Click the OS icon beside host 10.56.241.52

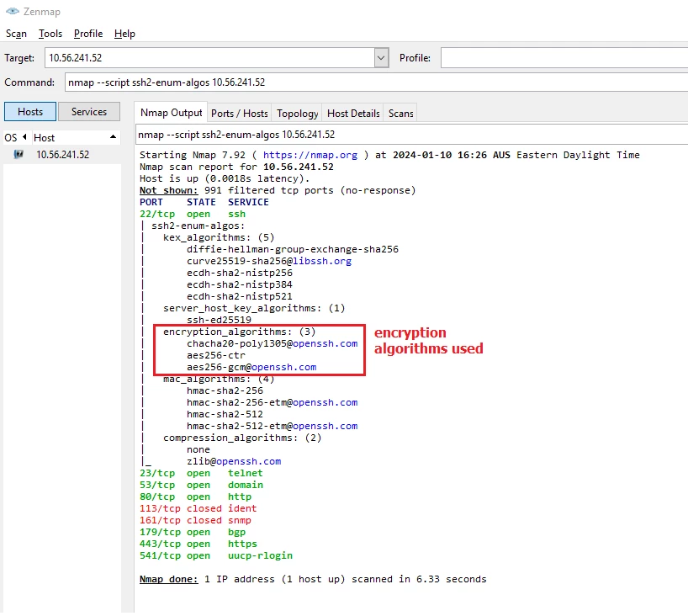point(19,155)
